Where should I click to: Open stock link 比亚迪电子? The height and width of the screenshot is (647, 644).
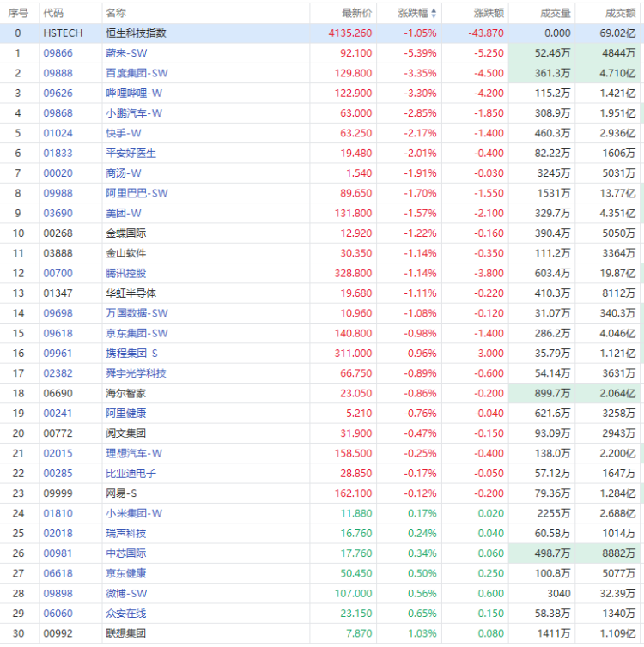pos(131,474)
